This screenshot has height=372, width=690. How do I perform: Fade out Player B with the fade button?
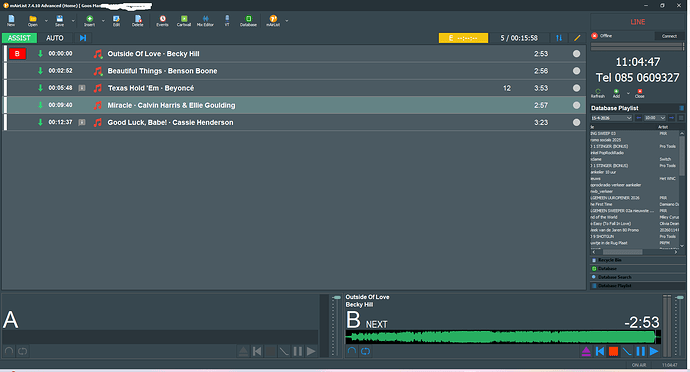(627, 351)
